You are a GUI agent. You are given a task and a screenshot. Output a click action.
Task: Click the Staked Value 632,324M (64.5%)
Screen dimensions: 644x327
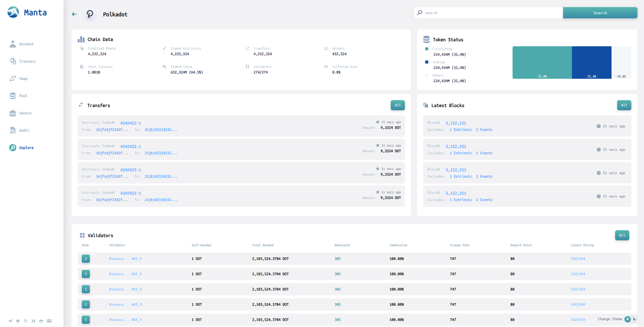tap(187, 73)
